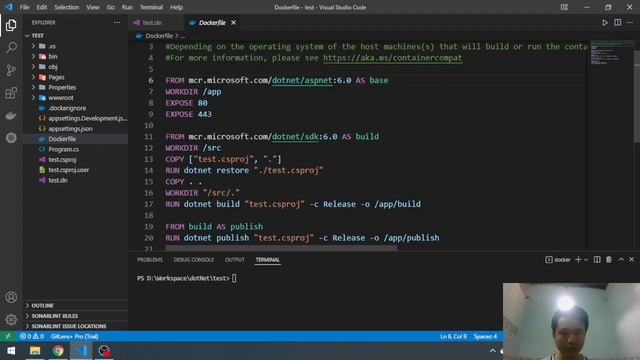
Task: Expand the wwwroot folder
Action: click(33, 98)
